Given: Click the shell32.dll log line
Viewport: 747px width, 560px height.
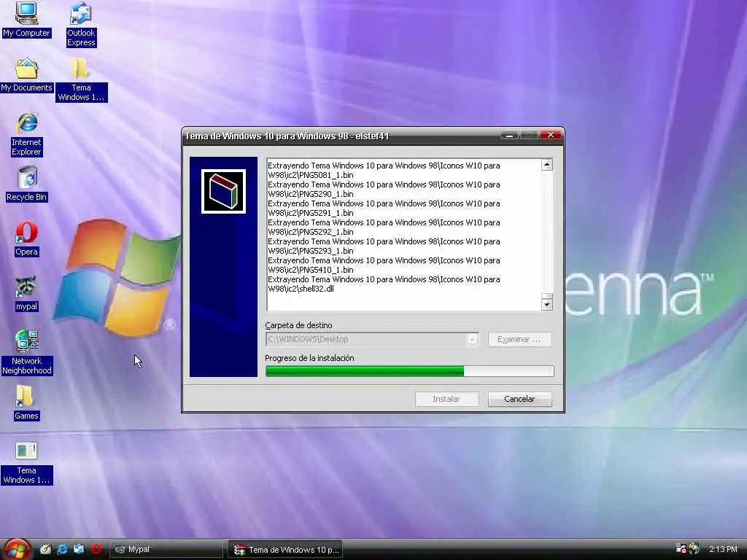Looking at the screenshot, I should point(384,284).
